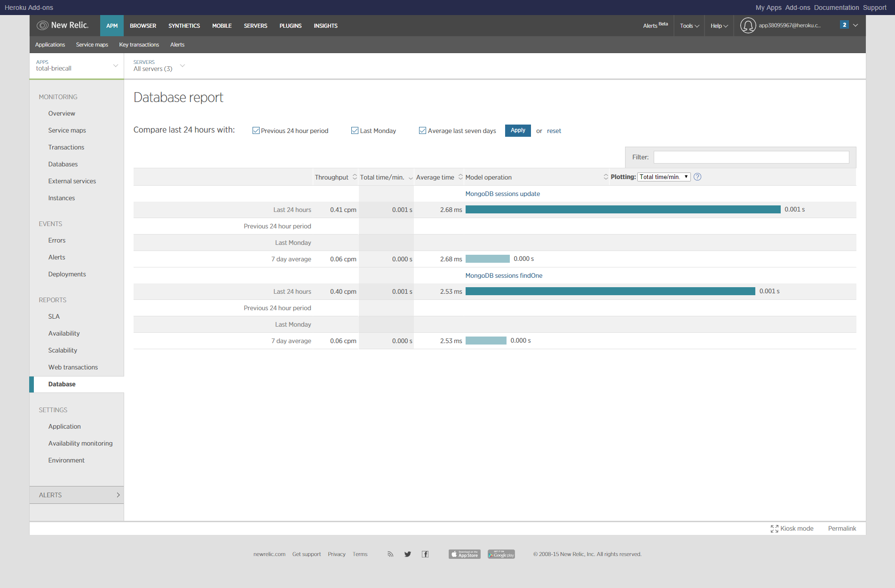Switch to the SERVERS tab

coord(255,26)
